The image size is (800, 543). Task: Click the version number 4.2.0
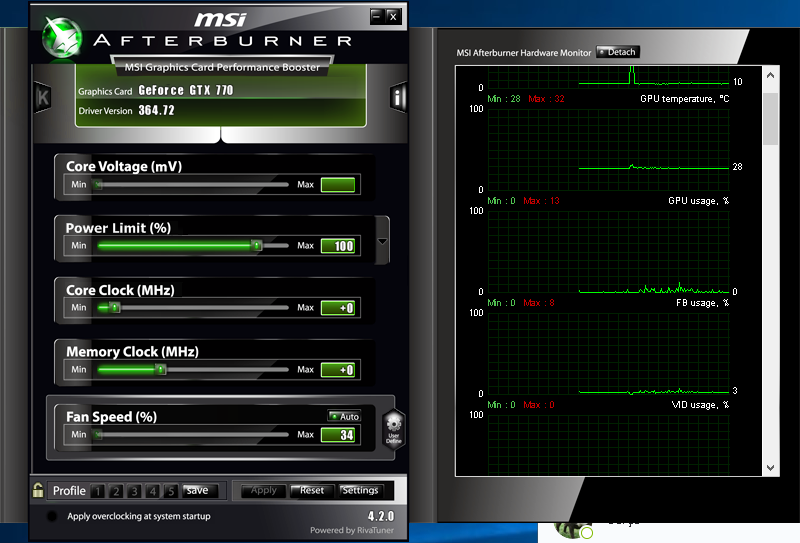[x=381, y=516]
